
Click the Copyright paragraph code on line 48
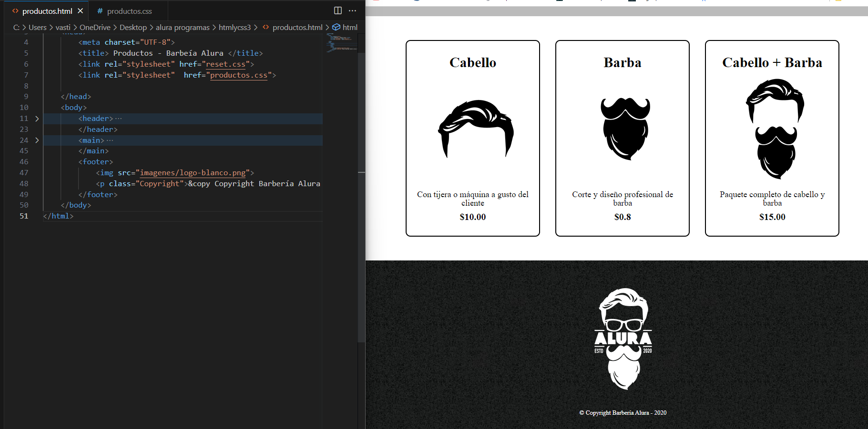[x=208, y=184]
